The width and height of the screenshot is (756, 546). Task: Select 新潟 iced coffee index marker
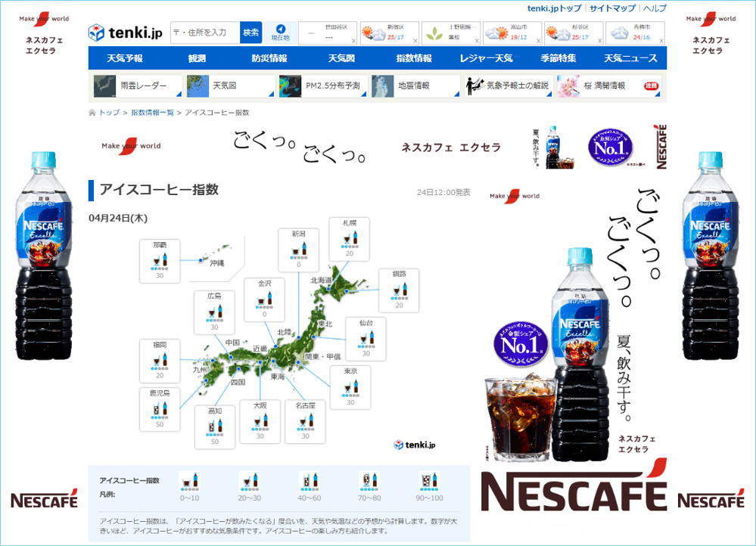pyautogui.click(x=298, y=250)
